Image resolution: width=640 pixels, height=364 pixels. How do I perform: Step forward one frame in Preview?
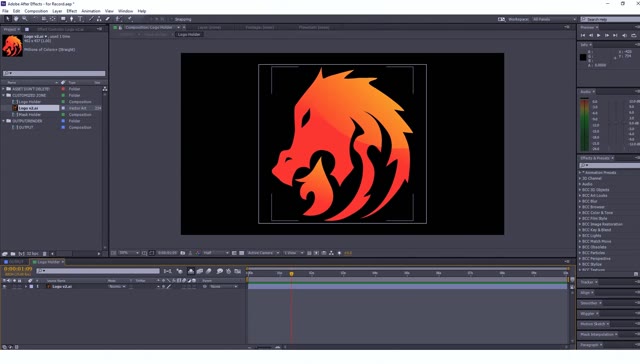tap(607, 36)
